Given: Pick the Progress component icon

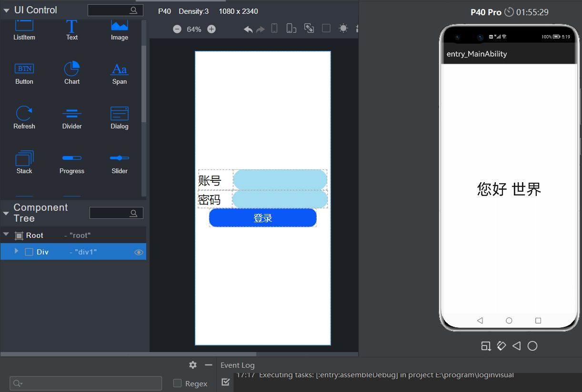Looking at the screenshot, I should coord(72,158).
